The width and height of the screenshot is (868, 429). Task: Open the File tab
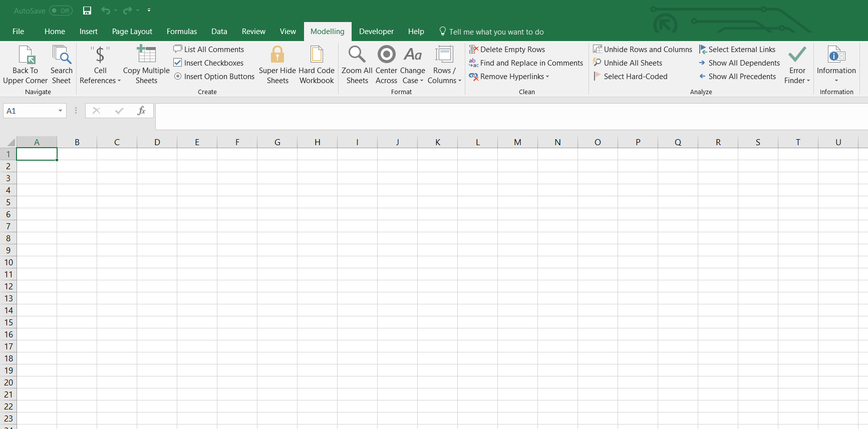(x=18, y=31)
